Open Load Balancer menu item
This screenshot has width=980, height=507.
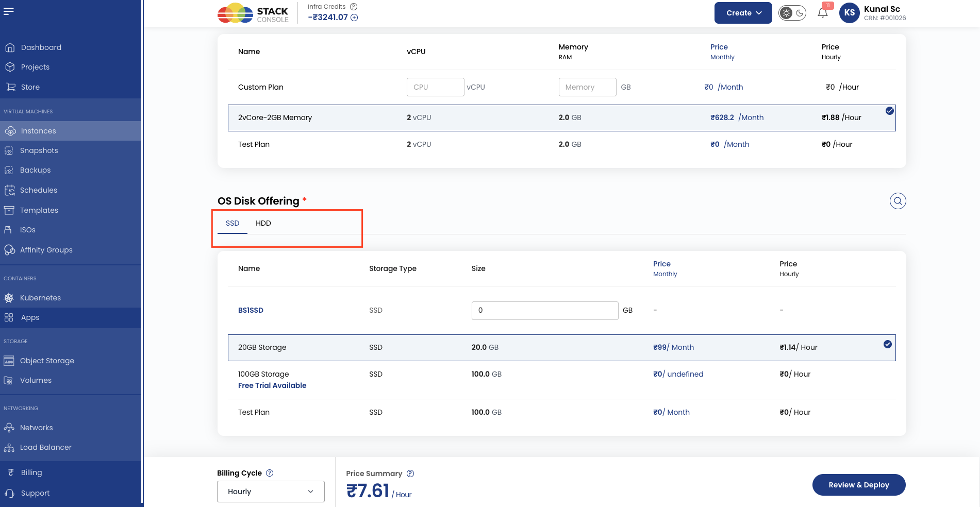(71, 447)
